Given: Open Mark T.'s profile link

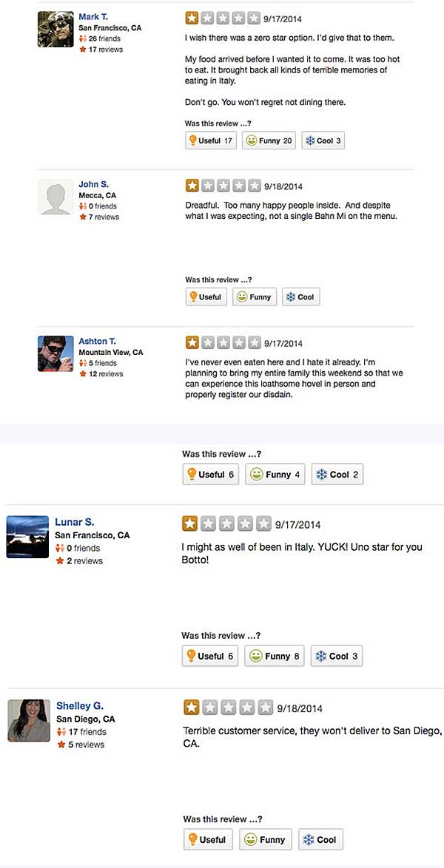Looking at the screenshot, I should click(x=94, y=16).
